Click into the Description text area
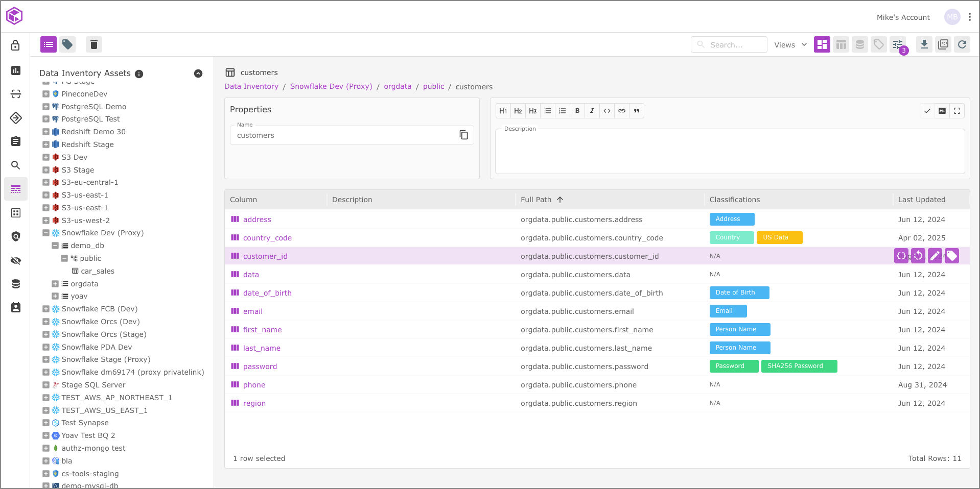Image resolution: width=980 pixels, height=489 pixels. (x=730, y=152)
